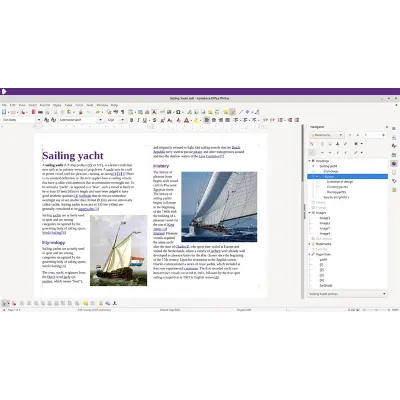Select the Insert Line drawing tool
This screenshot has width=400, height=400.
click(241, 112)
